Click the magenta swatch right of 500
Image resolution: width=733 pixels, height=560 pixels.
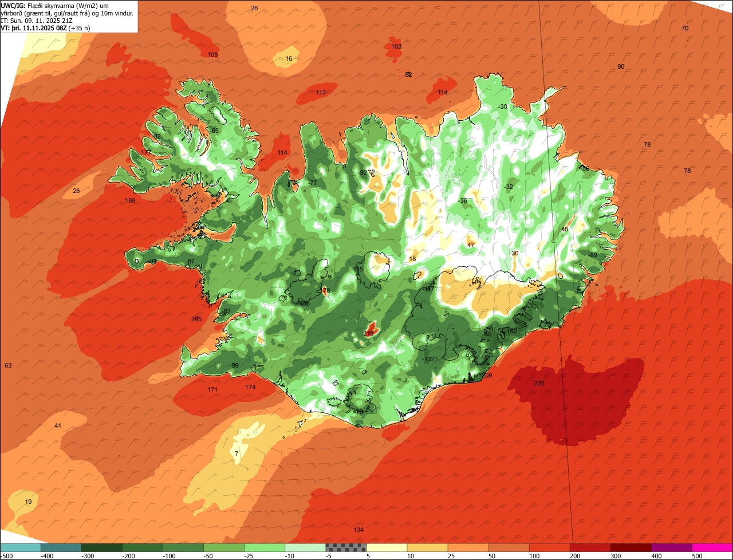pos(712,547)
